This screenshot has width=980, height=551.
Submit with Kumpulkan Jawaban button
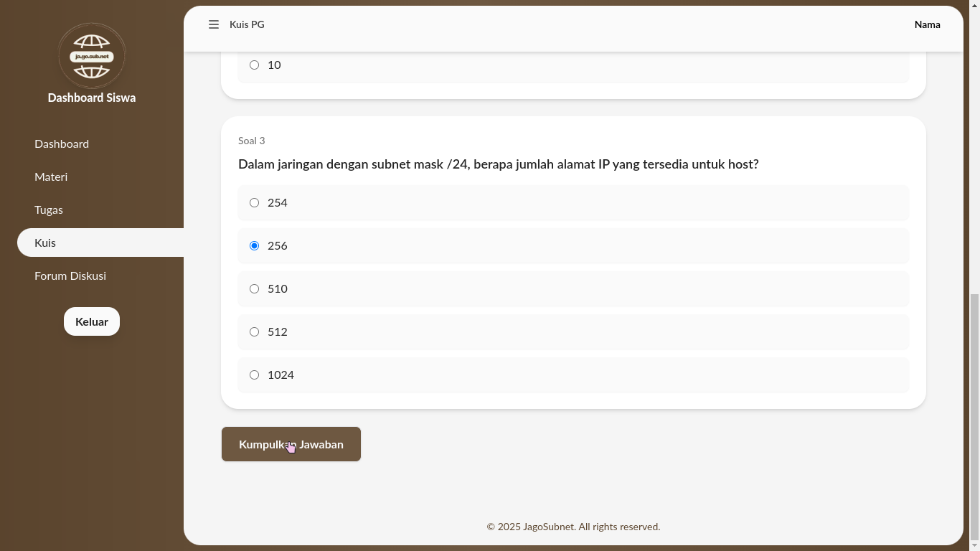click(x=291, y=444)
